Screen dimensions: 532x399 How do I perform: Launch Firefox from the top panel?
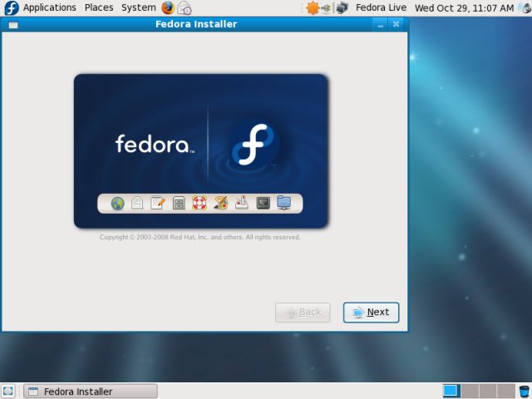point(168,7)
